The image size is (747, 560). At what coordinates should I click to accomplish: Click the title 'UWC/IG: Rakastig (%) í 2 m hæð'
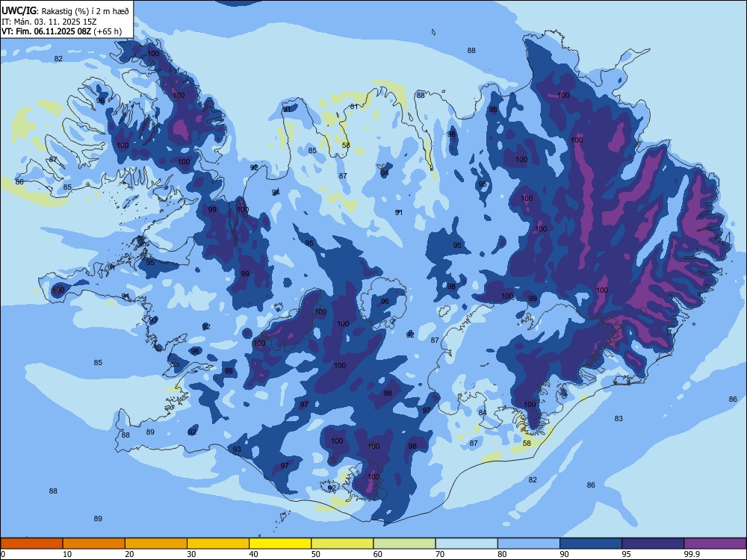pos(65,11)
